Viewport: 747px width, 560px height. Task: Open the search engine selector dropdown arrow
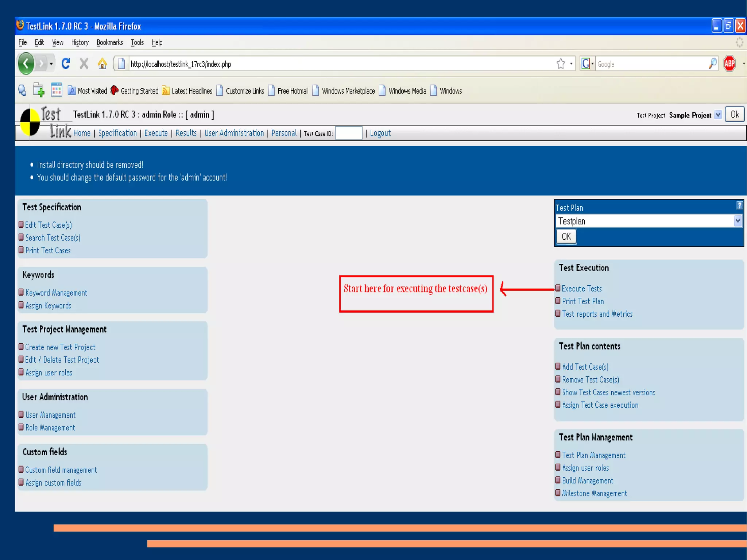click(592, 64)
